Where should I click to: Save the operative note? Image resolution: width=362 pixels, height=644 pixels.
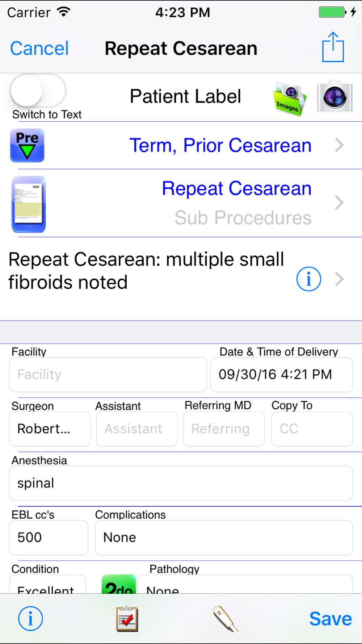click(x=330, y=619)
